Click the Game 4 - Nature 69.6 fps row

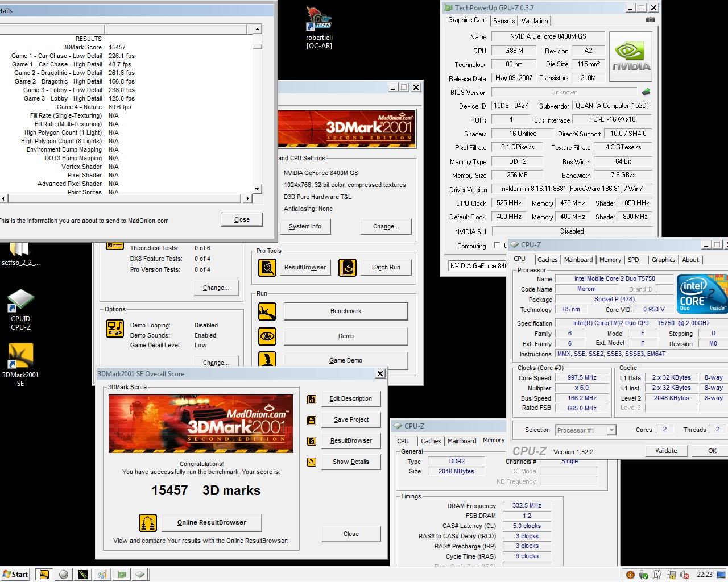(126, 107)
